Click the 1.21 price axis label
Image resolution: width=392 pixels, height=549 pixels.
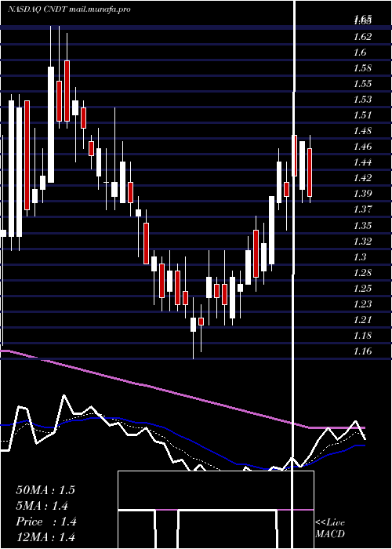(362, 320)
